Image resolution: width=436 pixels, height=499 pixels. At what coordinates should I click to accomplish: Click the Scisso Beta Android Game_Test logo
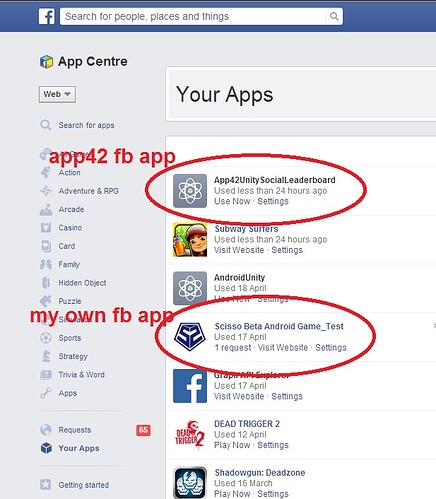(190, 337)
